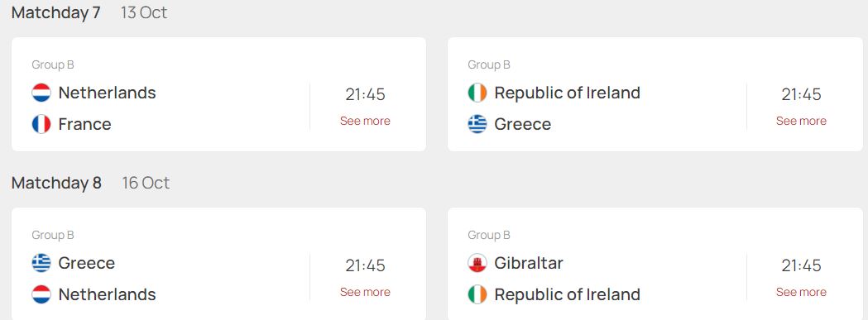Click the Republic of Ireland flag, Matchday 8
This screenshot has height=320, width=868.
click(x=477, y=294)
